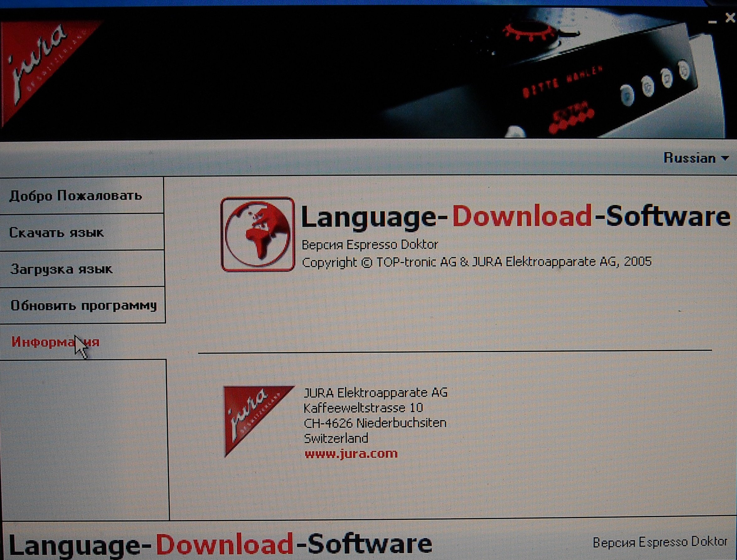Select the Информация menu item
Image resolution: width=737 pixels, height=560 pixels.
pos(83,342)
